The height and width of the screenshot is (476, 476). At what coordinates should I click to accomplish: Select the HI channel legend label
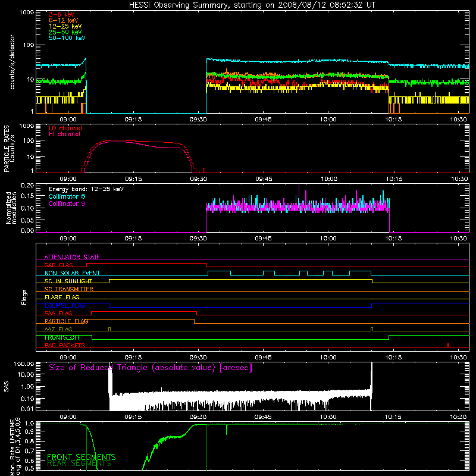64,134
